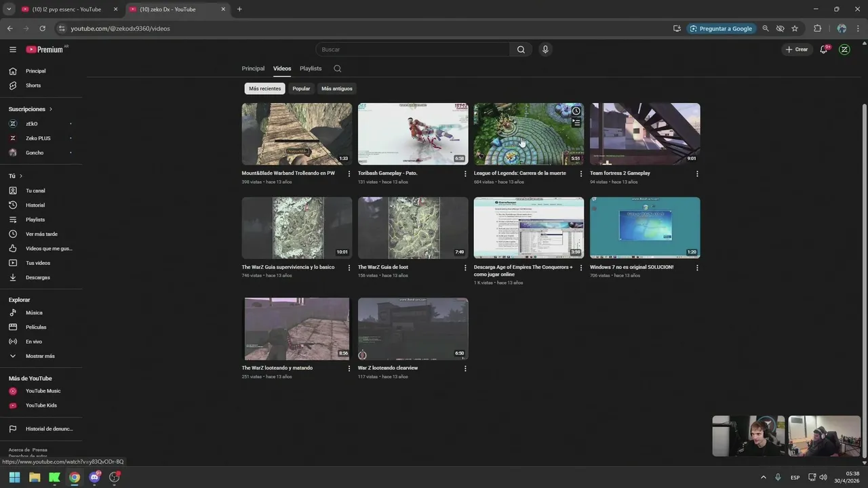Open options for War Z looteando clearview

tap(465, 369)
